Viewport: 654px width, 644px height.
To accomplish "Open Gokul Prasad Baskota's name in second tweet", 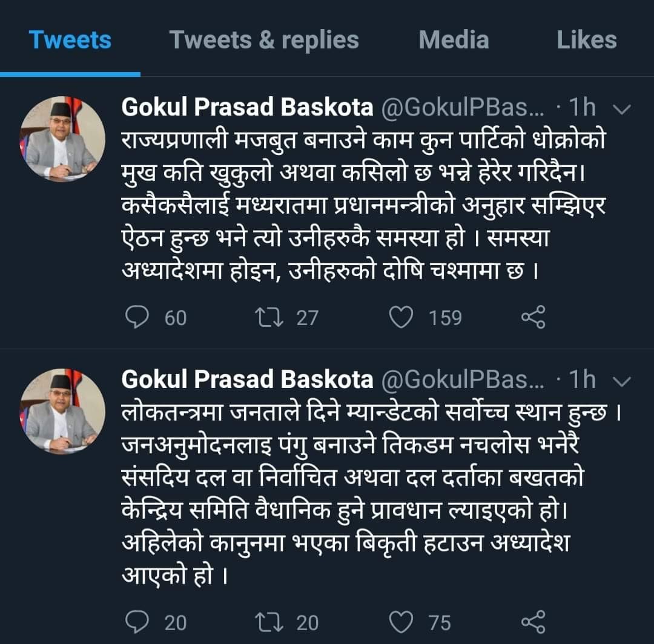I will click(247, 379).
